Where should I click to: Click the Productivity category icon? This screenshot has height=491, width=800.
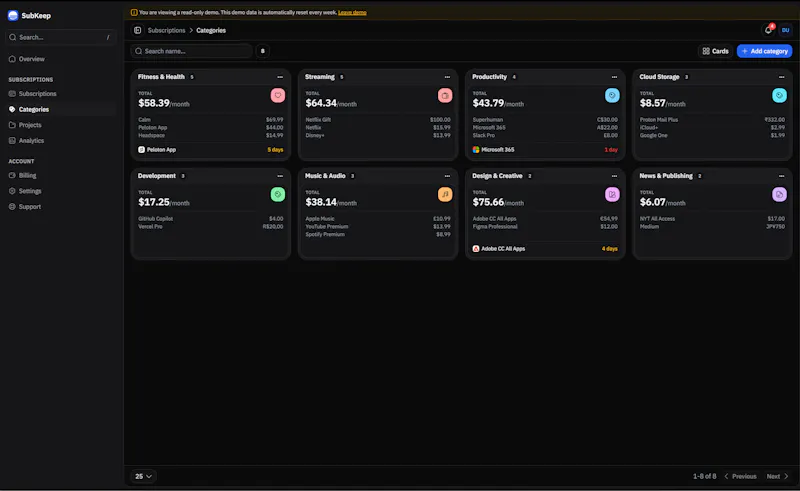point(612,95)
